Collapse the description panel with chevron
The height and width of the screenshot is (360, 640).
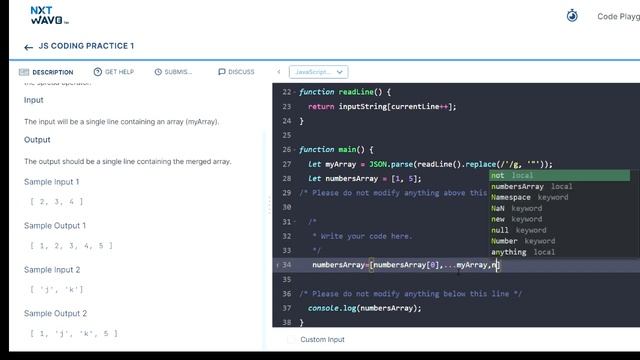(x=279, y=72)
